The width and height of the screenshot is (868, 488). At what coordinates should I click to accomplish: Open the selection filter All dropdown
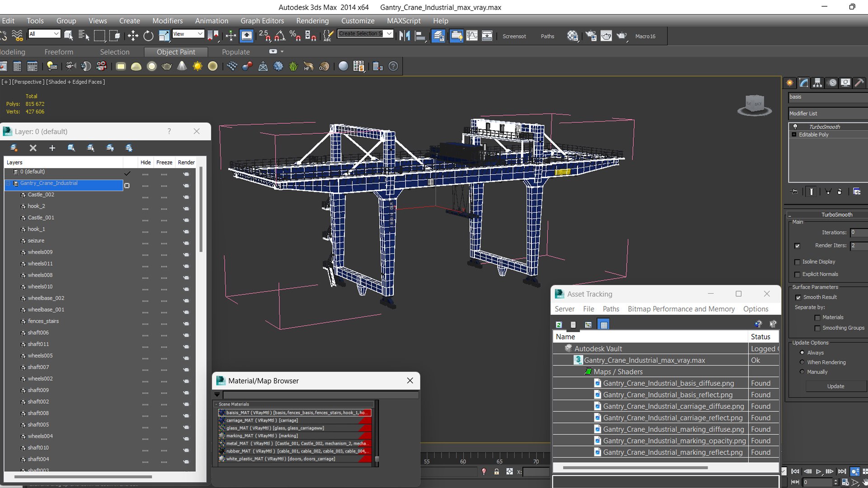44,34
